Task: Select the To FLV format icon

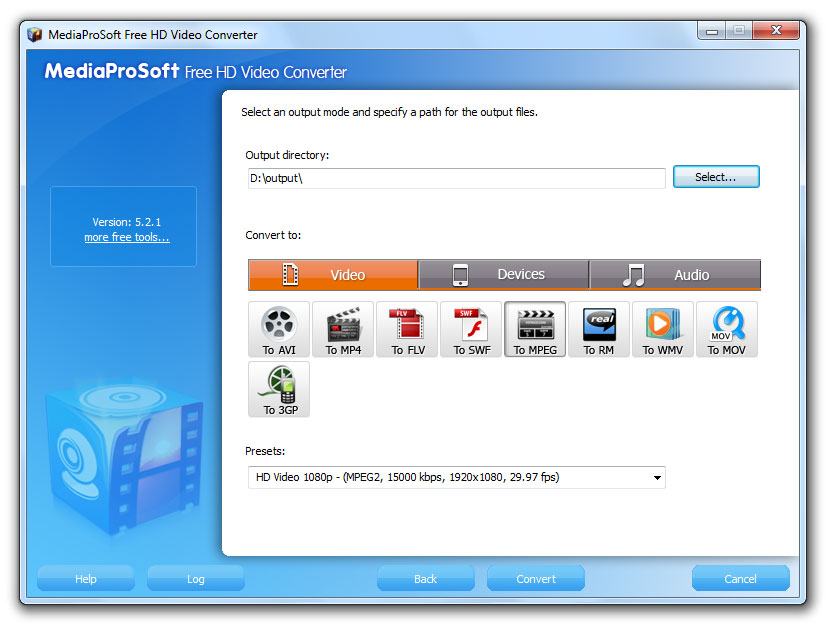Action: tap(407, 329)
